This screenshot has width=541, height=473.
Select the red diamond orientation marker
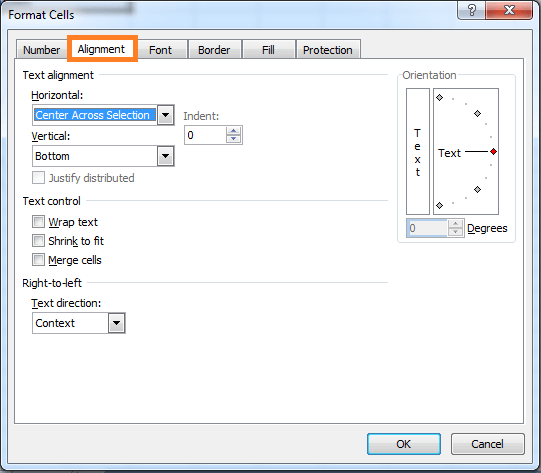coord(493,151)
